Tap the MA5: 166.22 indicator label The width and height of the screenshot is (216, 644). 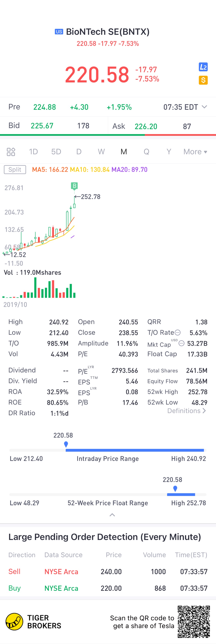pyautogui.click(x=50, y=169)
